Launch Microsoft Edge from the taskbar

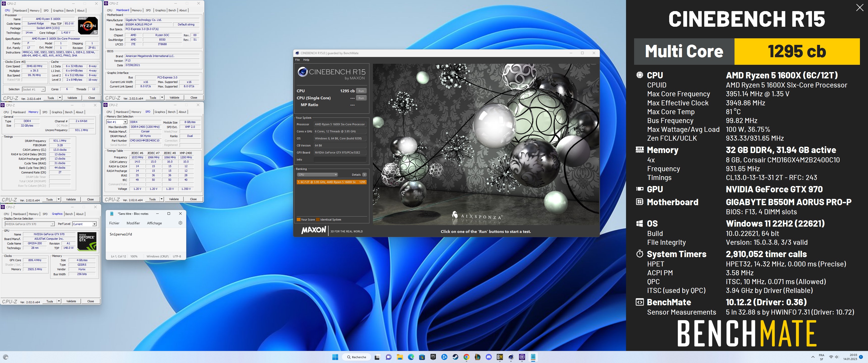pyautogui.click(x=411, y=357)
